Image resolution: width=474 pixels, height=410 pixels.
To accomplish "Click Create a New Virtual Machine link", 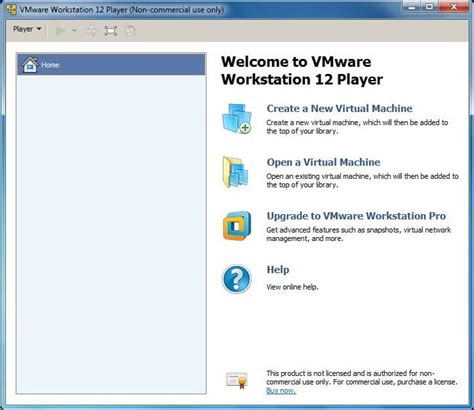I will tap(339, 108).
